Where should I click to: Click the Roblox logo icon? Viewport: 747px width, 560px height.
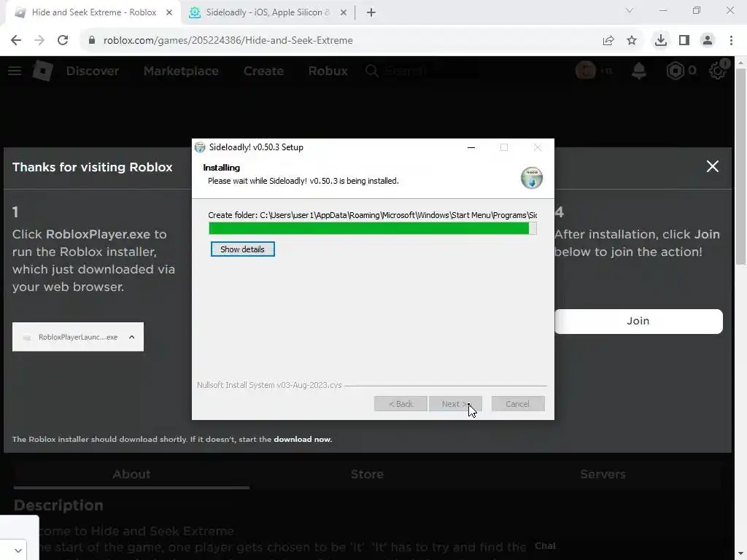tap(43, 71)
